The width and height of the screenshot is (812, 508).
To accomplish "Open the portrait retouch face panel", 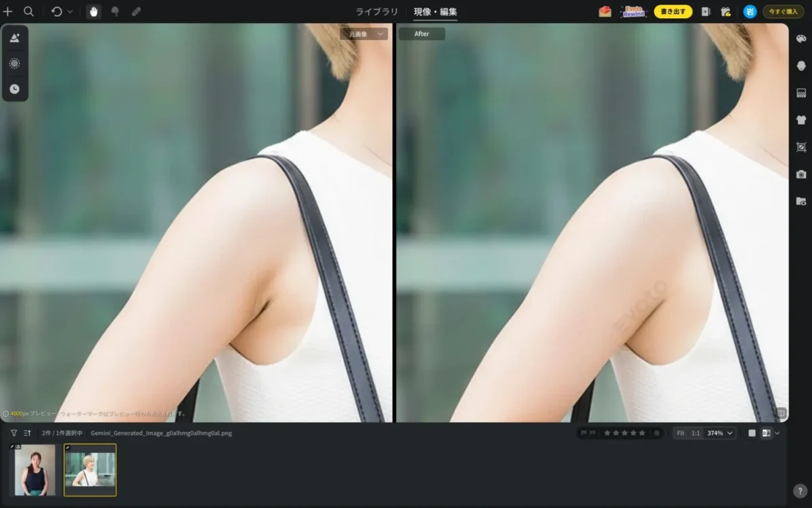I will (x=801, y=66).
